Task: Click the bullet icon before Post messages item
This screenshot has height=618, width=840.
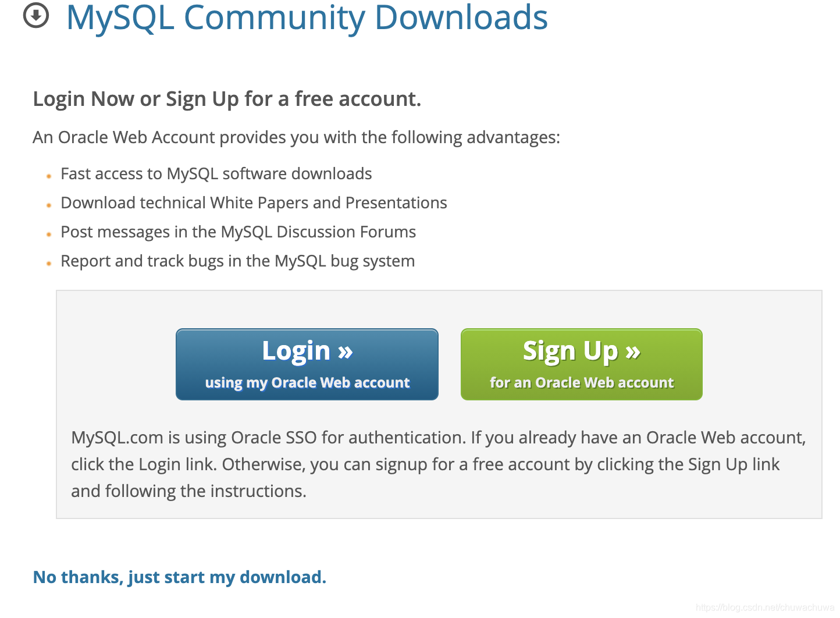Action: pyautogui.click(x=49, y=235)
